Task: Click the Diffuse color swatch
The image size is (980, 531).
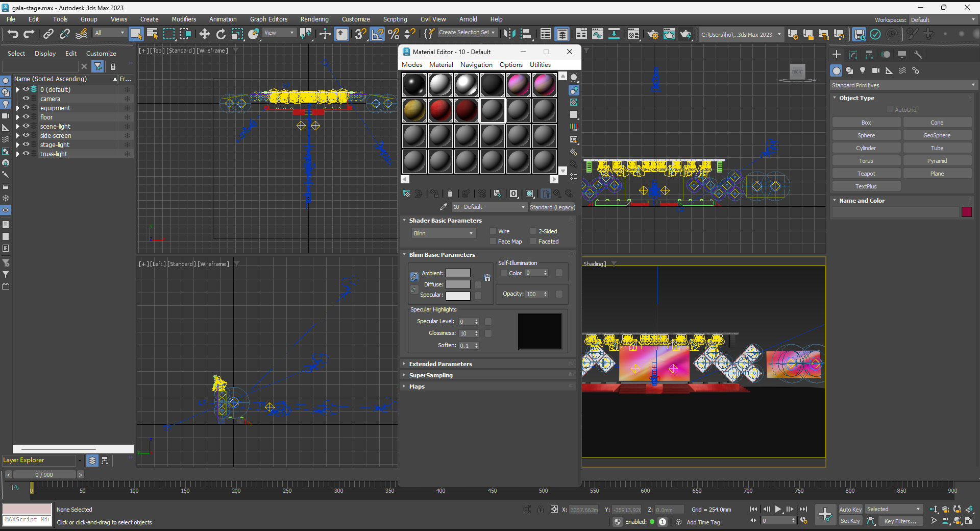Action: 458,284
